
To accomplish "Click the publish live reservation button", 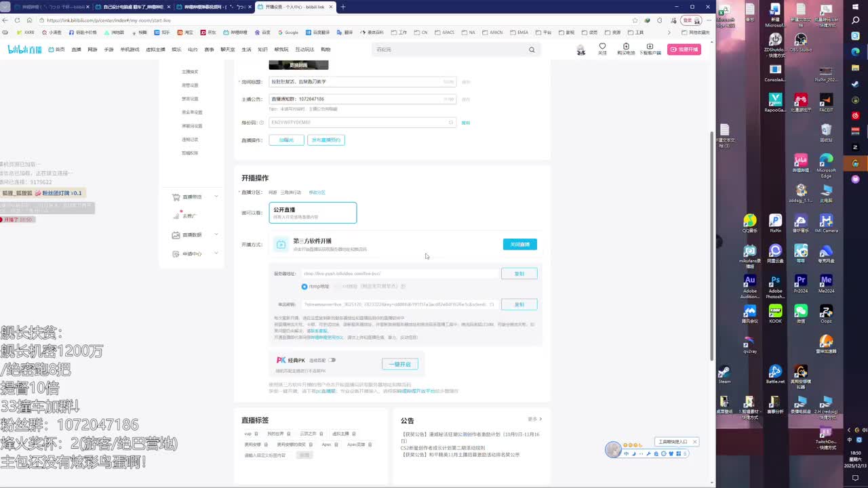I will 326,140.
